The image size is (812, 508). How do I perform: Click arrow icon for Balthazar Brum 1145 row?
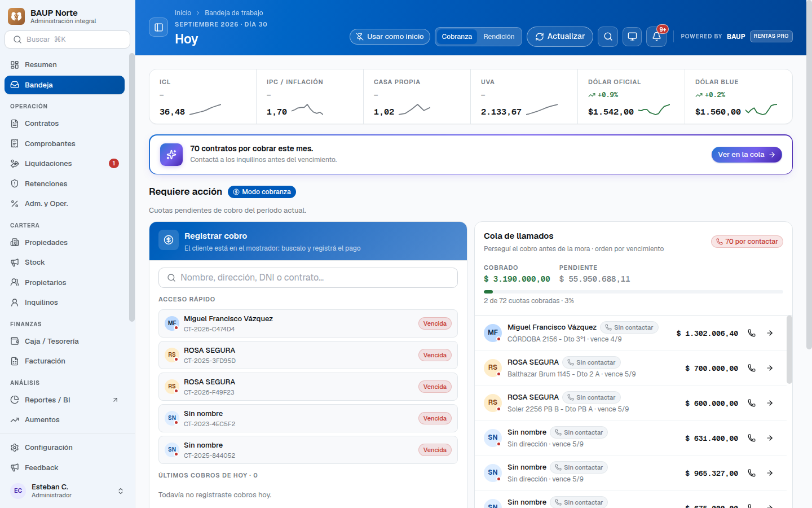coord(770,368)
